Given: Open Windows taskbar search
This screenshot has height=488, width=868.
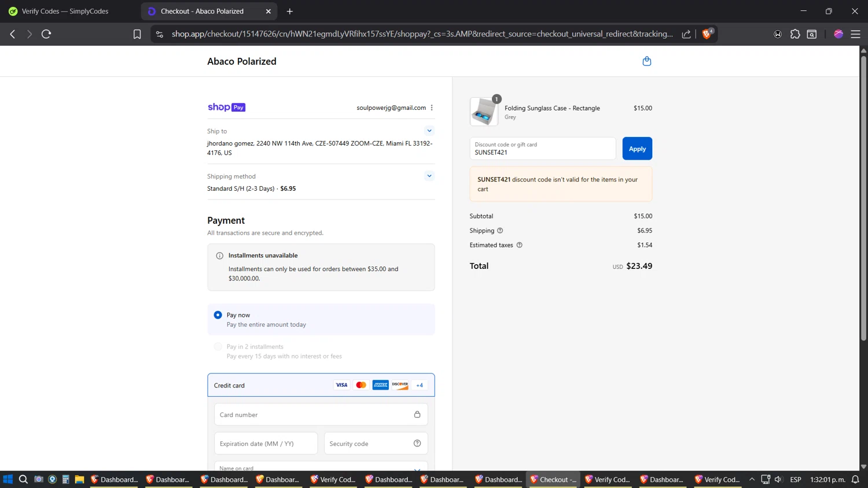Looking at the screenshot, I should tap(23, 479).
